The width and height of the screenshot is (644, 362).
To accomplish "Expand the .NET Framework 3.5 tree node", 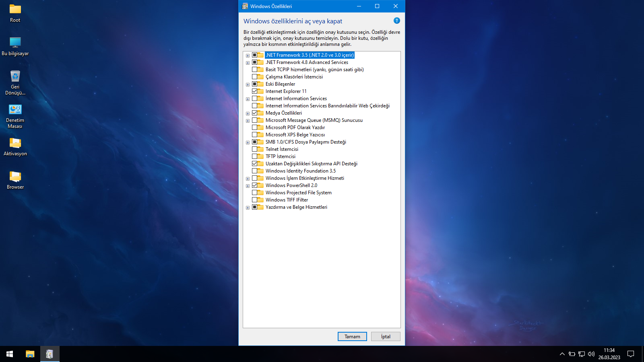I will (248, 56).
